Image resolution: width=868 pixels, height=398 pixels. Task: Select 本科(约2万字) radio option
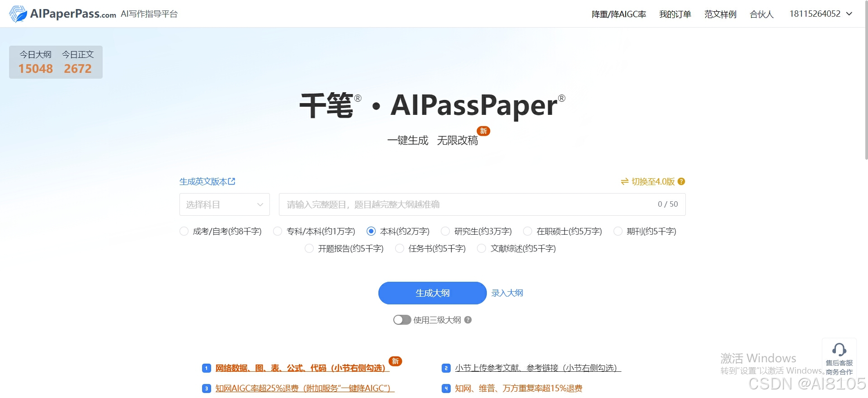tap(371, 231)
